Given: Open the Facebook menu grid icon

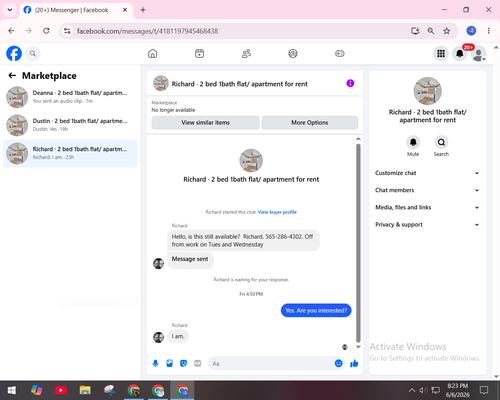Looking at the screenshot, I should point(441,53).
